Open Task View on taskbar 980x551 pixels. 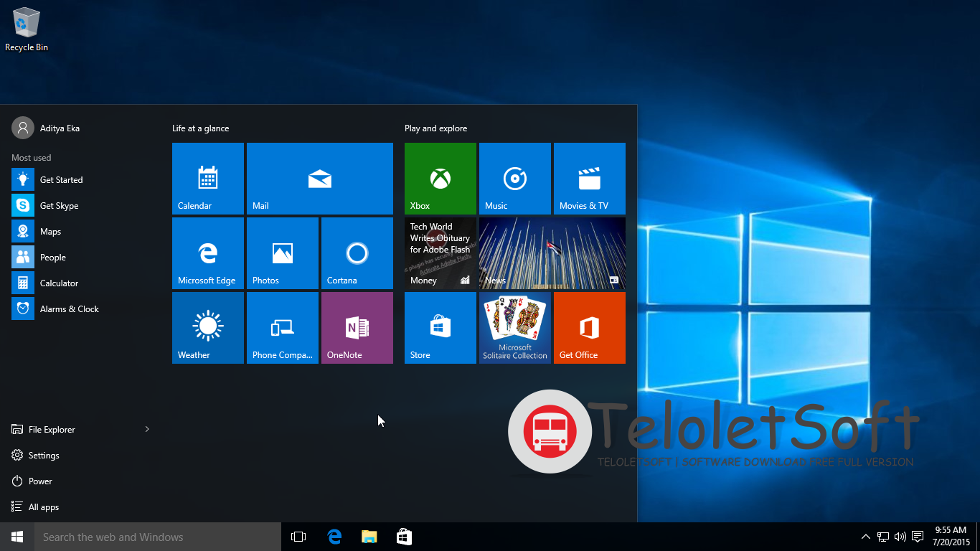(298, 537)
